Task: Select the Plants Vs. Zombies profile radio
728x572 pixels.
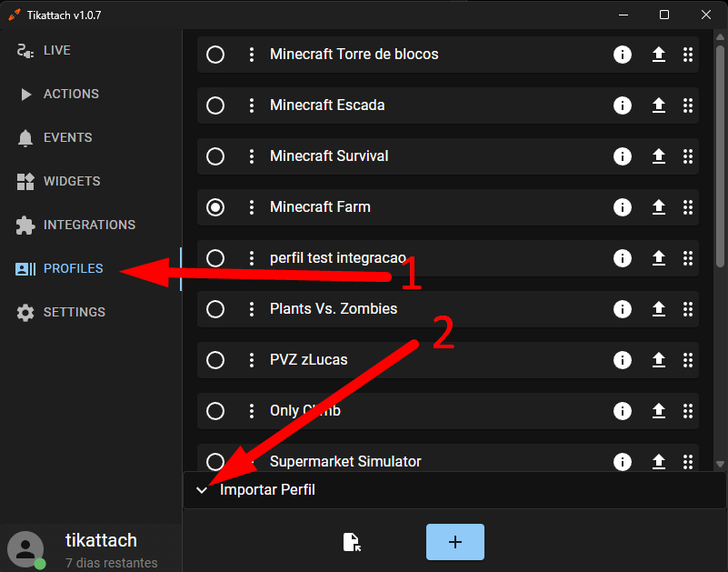Action: (x=215, y=309)
